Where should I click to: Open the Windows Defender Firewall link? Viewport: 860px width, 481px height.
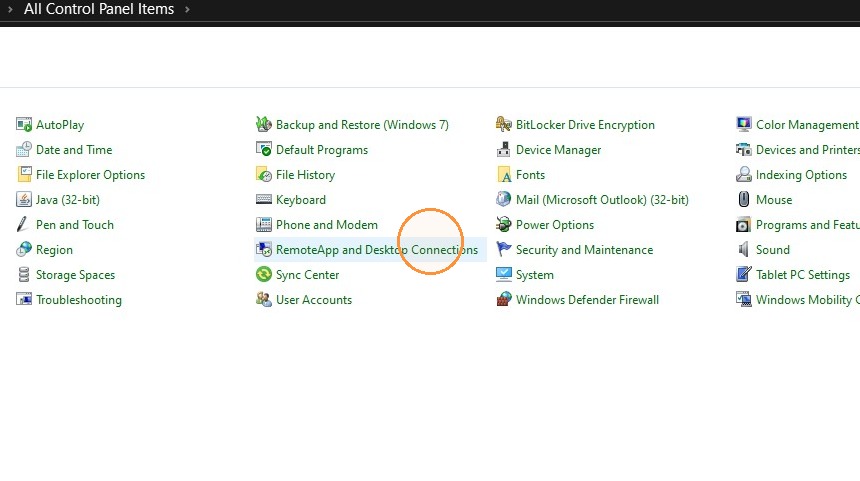[587, 300]
